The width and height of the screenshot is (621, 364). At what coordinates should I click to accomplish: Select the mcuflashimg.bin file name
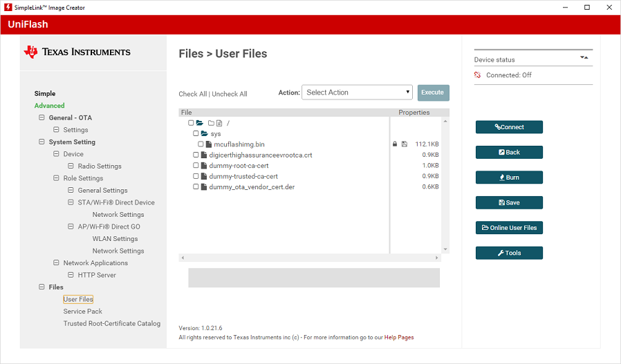click(x=239, y=144)
